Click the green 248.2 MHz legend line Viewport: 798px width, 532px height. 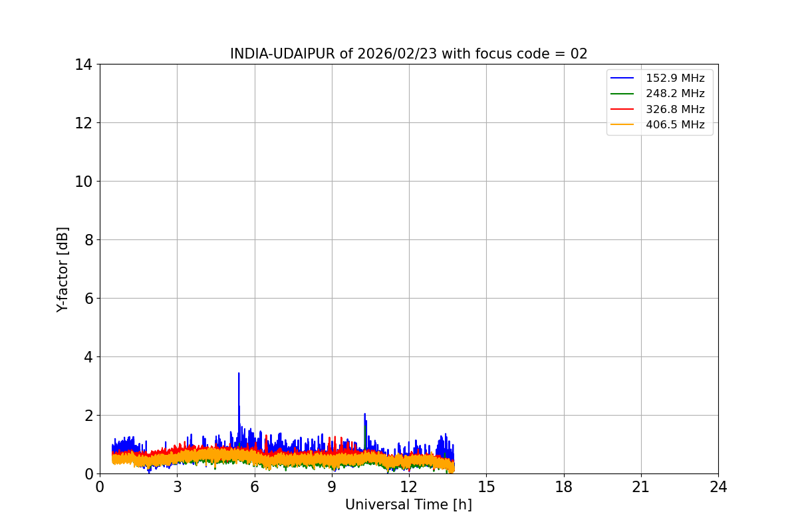point(623,94)
